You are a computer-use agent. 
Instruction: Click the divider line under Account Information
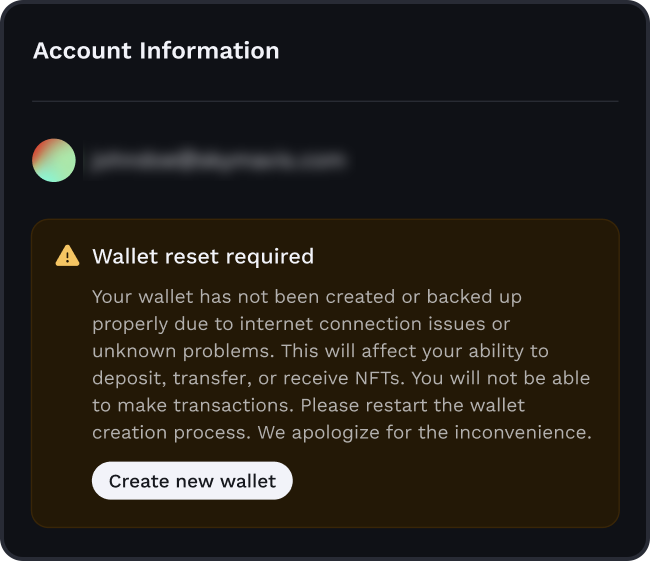pyautogui.click(x=325, y=101)
